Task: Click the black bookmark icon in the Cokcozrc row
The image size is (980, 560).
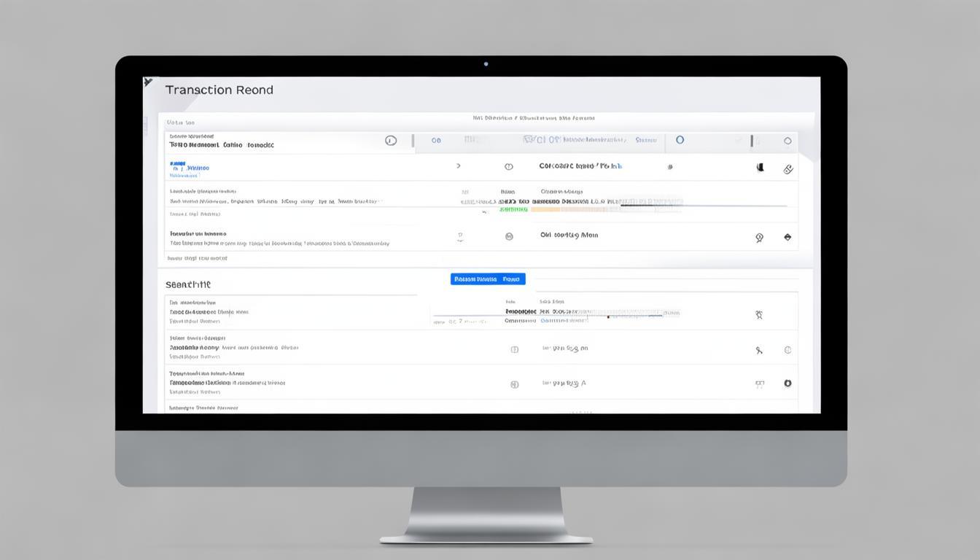Action: 760,168
